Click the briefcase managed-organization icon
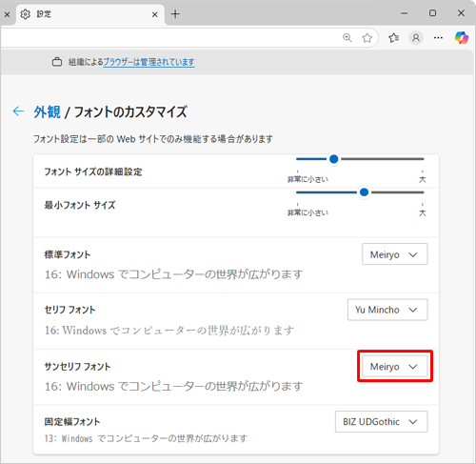 click(57, 62)
